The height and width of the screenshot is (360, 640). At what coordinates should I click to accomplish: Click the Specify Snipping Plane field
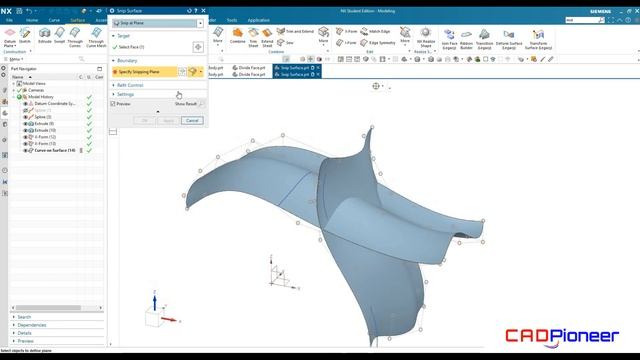coord(144,72)
